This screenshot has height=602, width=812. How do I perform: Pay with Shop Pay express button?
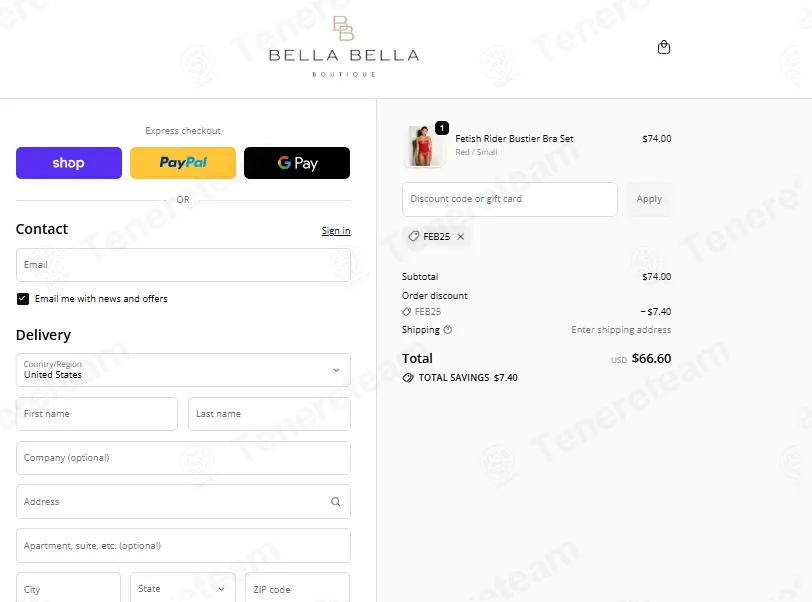(x=69, y=163)
